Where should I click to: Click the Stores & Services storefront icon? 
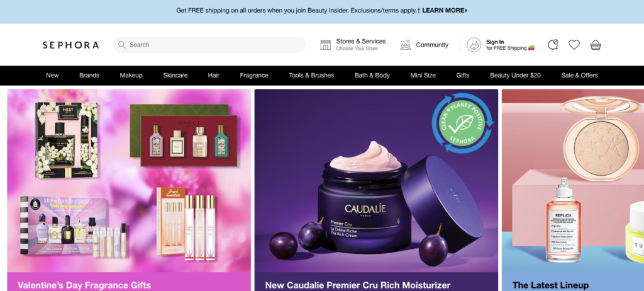pyautogui.click(x=326, y=45)
